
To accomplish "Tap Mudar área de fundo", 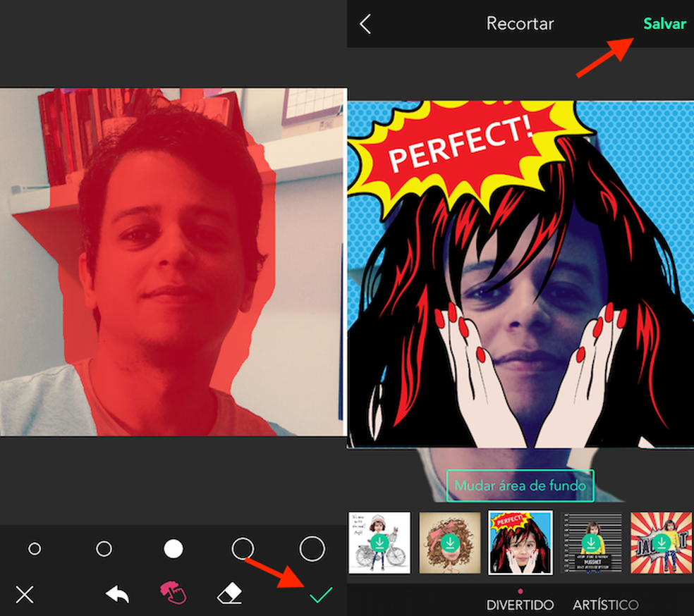I will [x=520, y=486].
